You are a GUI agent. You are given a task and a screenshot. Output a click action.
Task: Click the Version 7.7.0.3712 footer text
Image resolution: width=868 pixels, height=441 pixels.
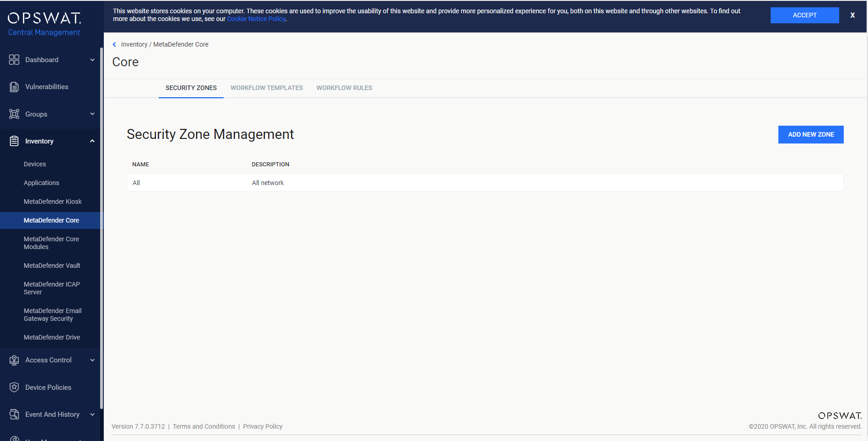click(x=138, y=426)
